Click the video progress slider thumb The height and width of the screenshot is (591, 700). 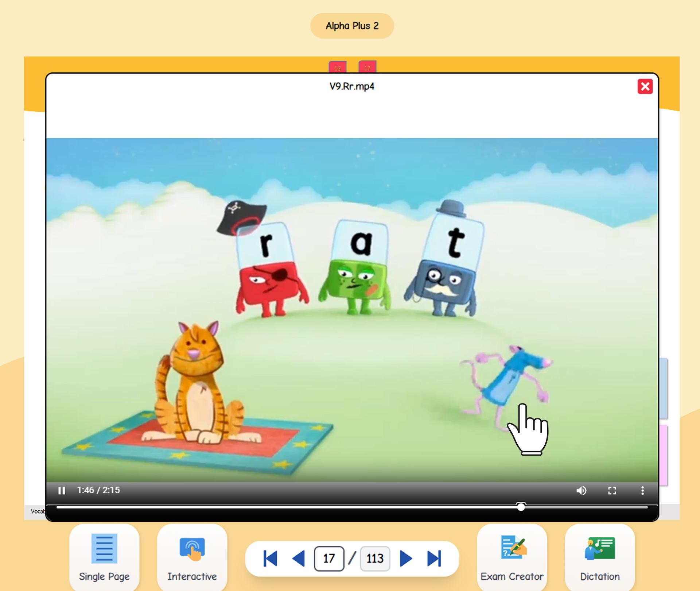(x=521, y=507)
